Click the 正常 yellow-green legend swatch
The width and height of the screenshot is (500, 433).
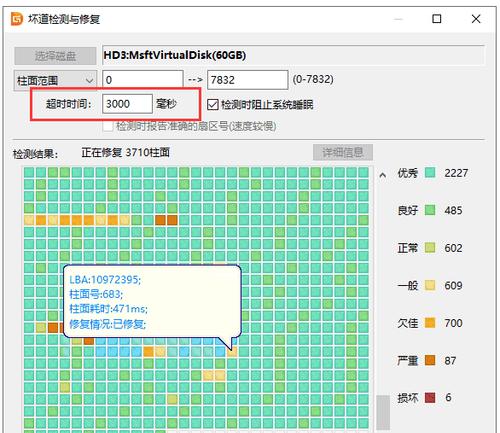tap(430, 248)
